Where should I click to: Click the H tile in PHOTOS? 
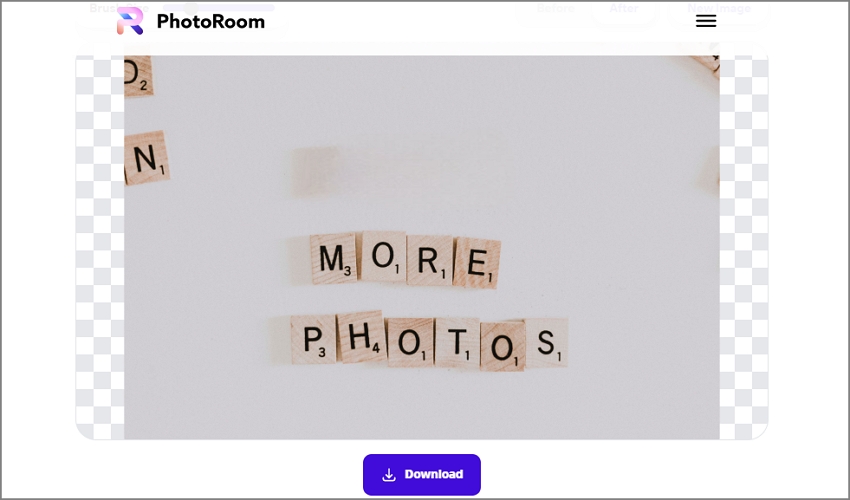[x=361, y=337]
